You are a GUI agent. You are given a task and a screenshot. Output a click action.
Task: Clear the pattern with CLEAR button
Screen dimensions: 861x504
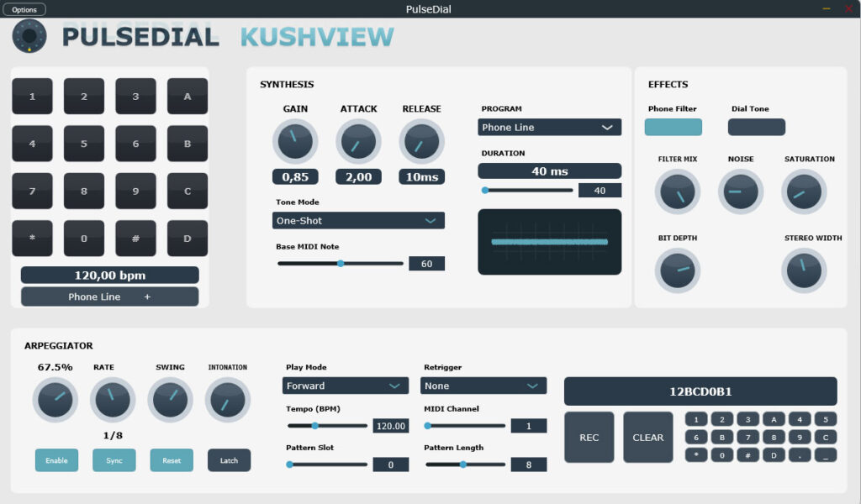(x=647, y=436)
